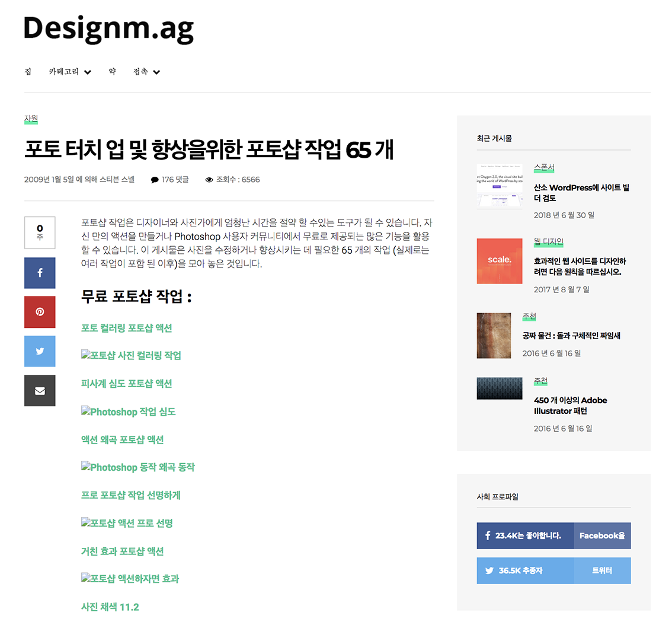Expand the 접촉 dropdown chevron
This screenshot has height=625, width=672.
156,72
